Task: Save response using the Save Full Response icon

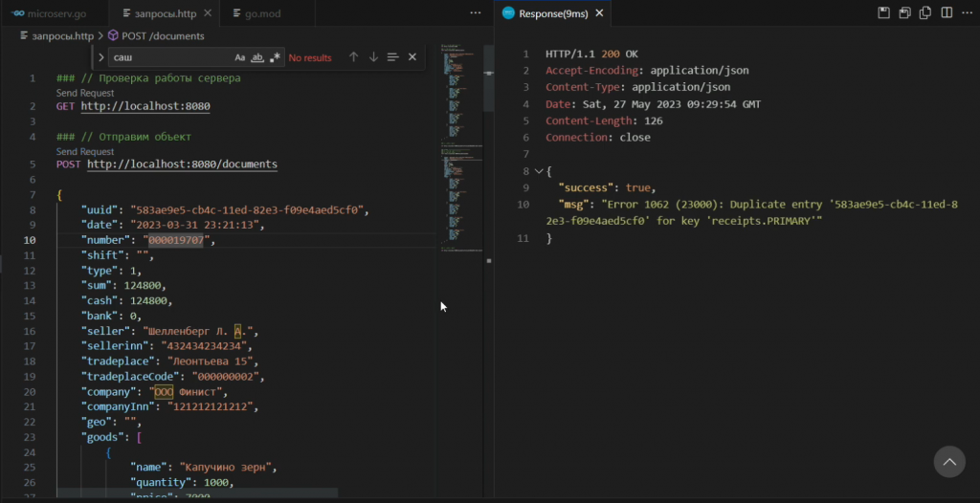Action: click(x=883, y=12)
